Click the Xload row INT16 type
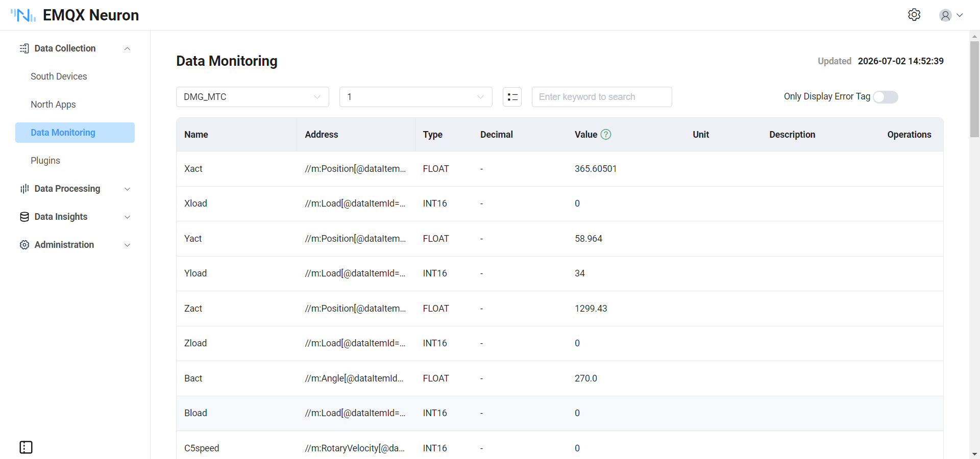 click(x=435, y=203)
